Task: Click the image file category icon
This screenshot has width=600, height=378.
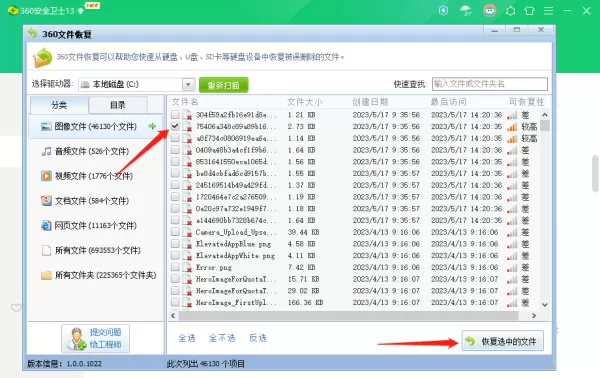Action: 46,126
